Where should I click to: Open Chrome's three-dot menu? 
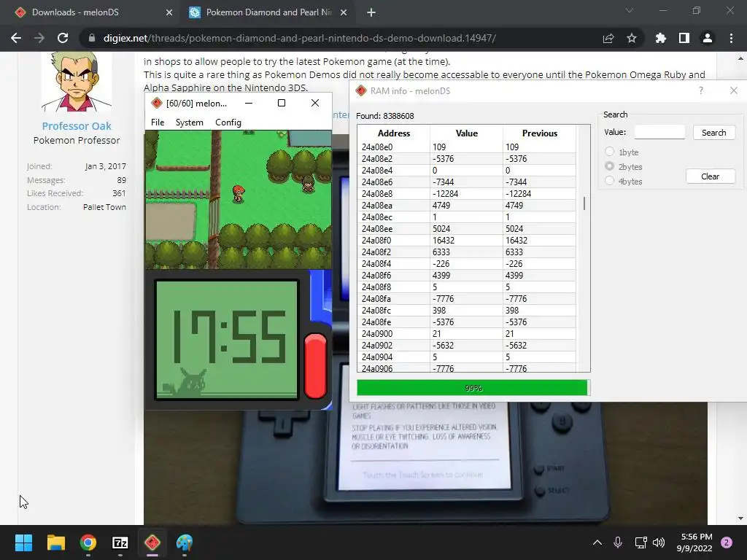click(731, 38)
